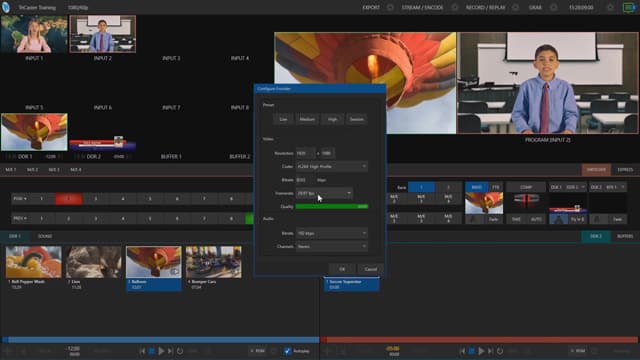Switch to the M/E 3 tab

pyautogui.click(x=54, y=170)
